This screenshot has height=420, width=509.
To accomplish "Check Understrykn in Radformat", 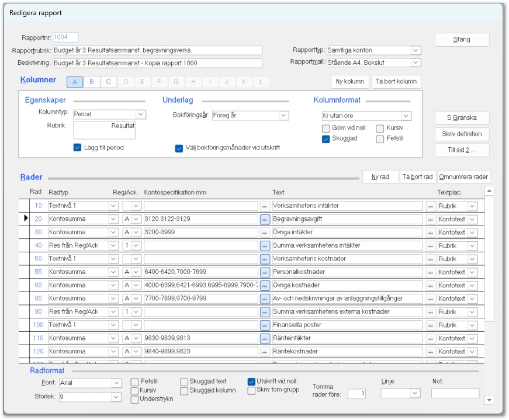I will coord(134,400).
